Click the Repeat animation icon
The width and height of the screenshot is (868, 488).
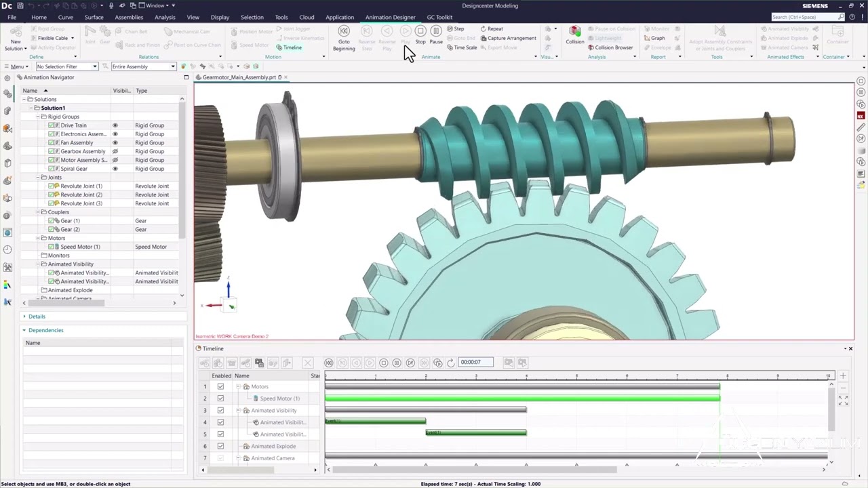coord(492,28)
